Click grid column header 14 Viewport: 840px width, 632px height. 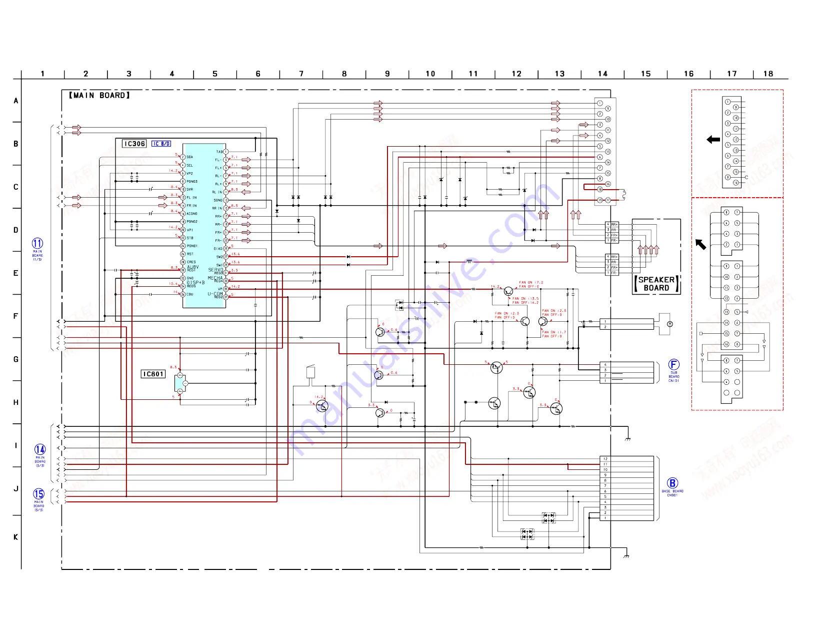click(602, 74)
